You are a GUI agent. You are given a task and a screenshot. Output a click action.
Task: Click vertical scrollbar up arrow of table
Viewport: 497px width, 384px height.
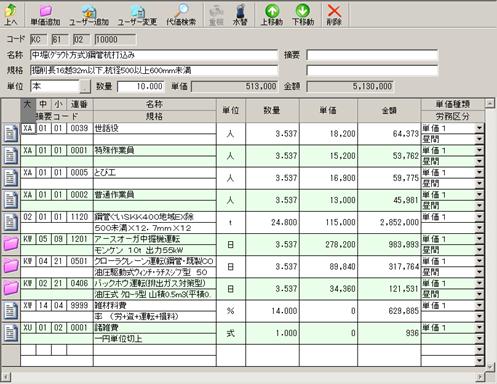490,103
